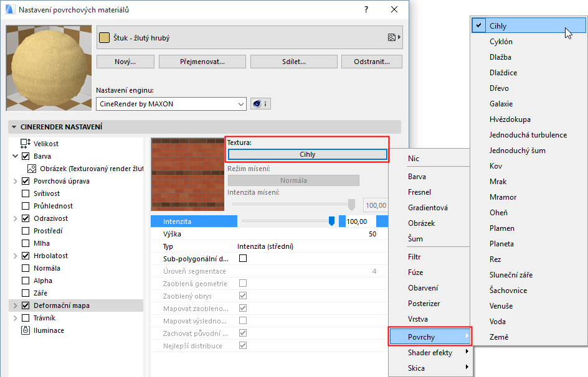The height and width of the screenshot is (377, 588).
Task: Open the Shader efekty submenu
Action: (430, 353)
